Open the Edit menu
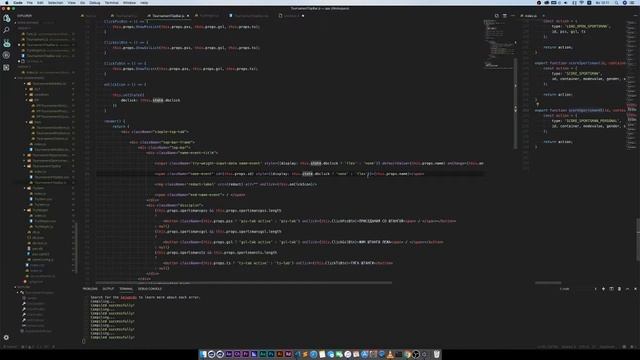Viewport: 640px width, 360px height. pos(40,2)
